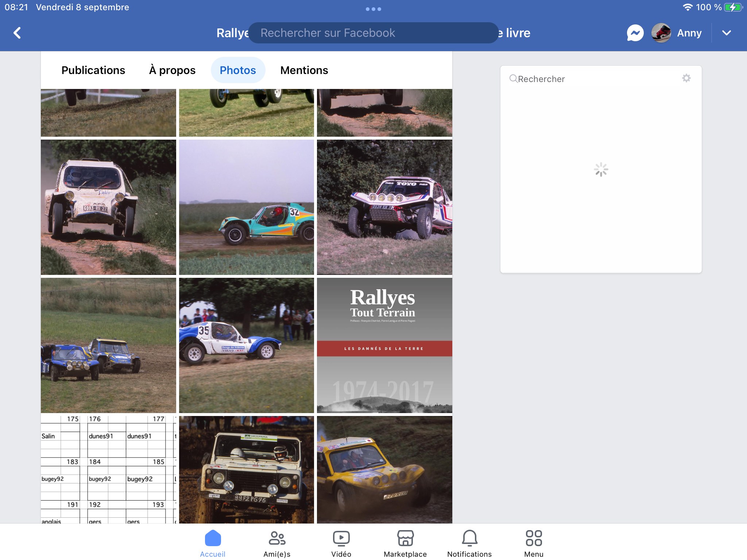Expand account dropdown chevron
The image size is (747, 560).
(x=726, y=33)
